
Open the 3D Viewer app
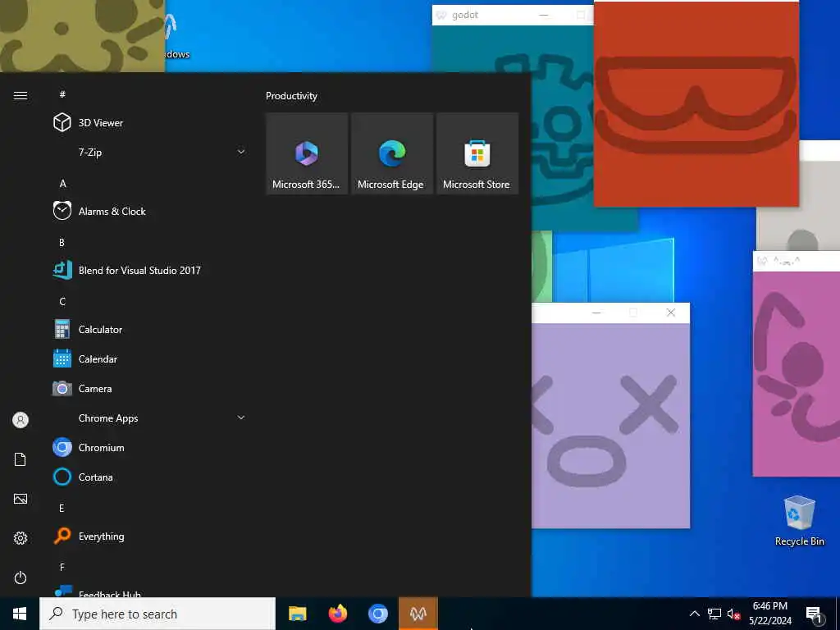point(150,123)
